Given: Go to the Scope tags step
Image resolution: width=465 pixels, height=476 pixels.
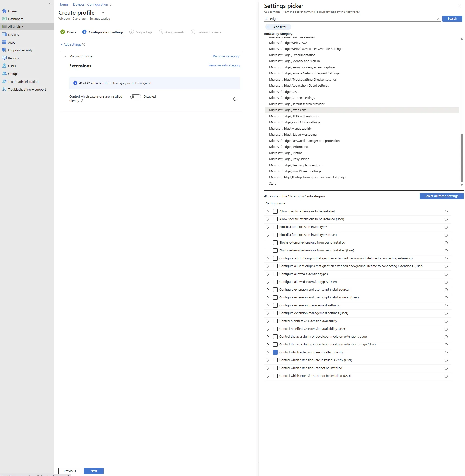Looking at the screenshot, I should tap(141, 32).
